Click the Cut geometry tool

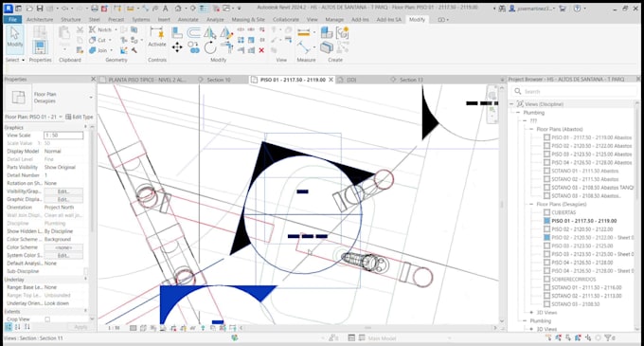[98, 40]
